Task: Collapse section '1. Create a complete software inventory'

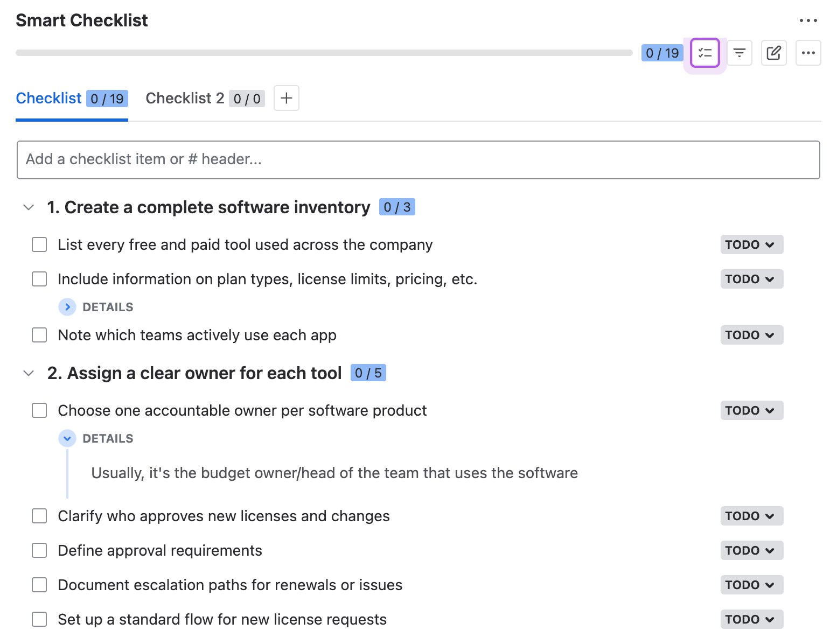Action: [x=28, y=207]
